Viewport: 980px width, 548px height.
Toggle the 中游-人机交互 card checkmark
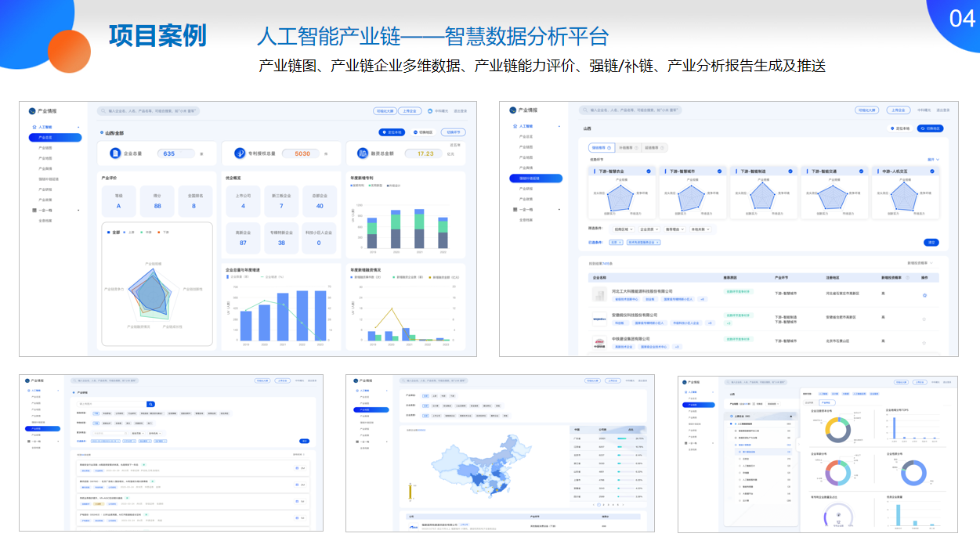[x=931, y=171]
